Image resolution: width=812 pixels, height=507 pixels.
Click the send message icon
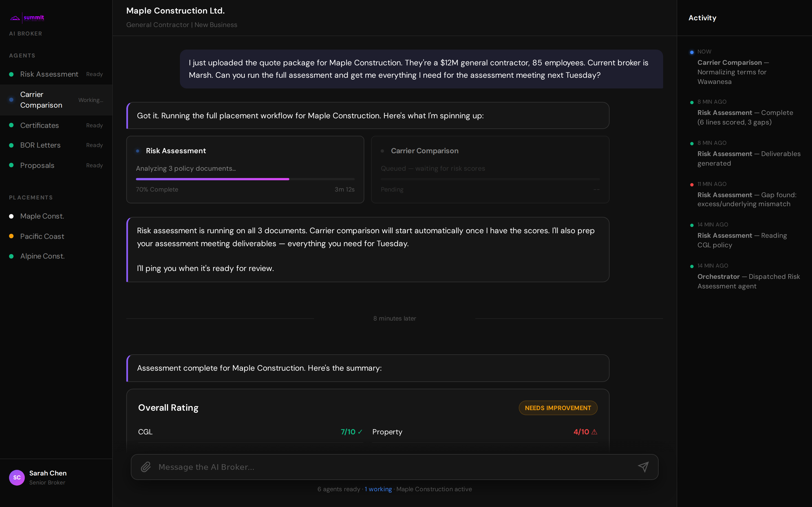tap(643, 467)
